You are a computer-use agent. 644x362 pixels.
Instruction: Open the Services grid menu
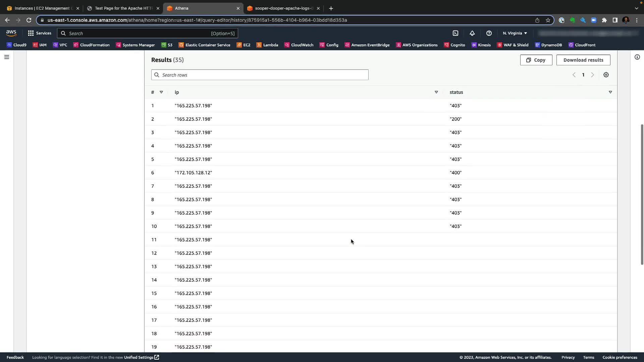point(40,33)
